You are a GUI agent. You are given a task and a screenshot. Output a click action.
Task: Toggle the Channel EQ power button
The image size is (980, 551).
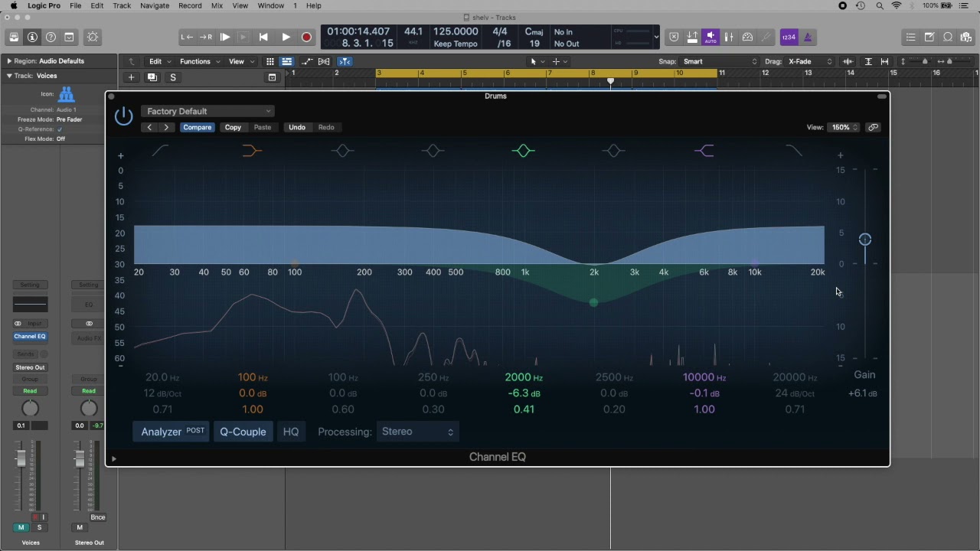[x=123, y=116]
